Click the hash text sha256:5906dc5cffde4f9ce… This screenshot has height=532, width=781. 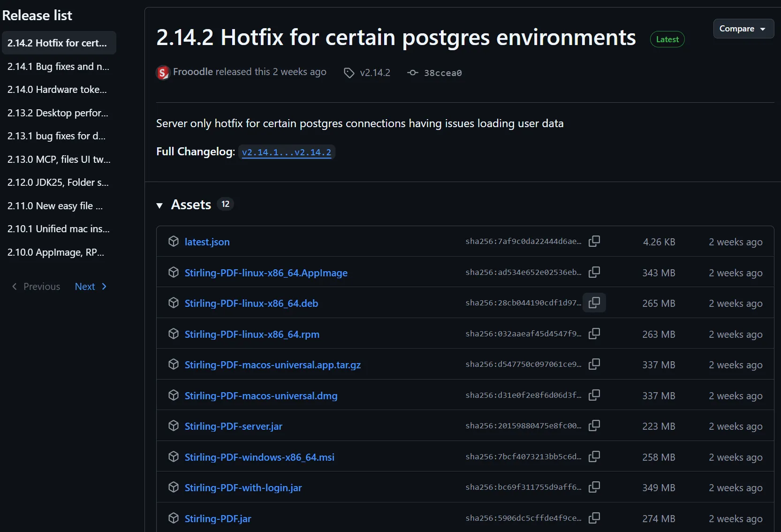523,518
